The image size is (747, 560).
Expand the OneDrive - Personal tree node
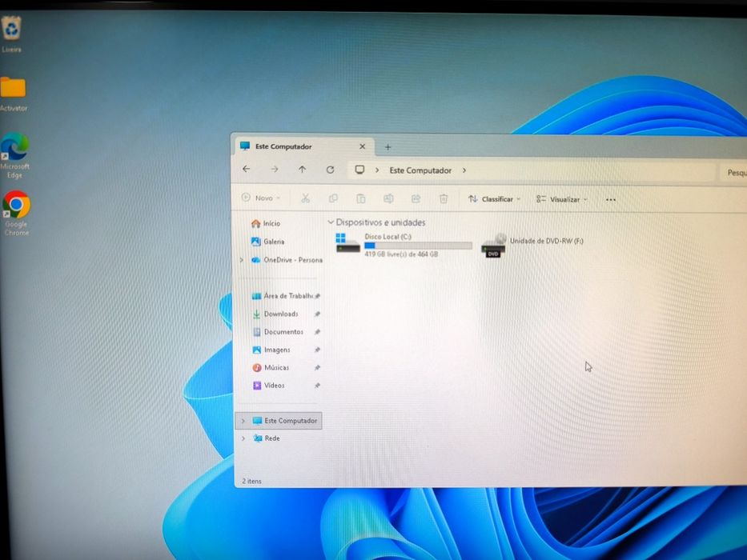242,260
